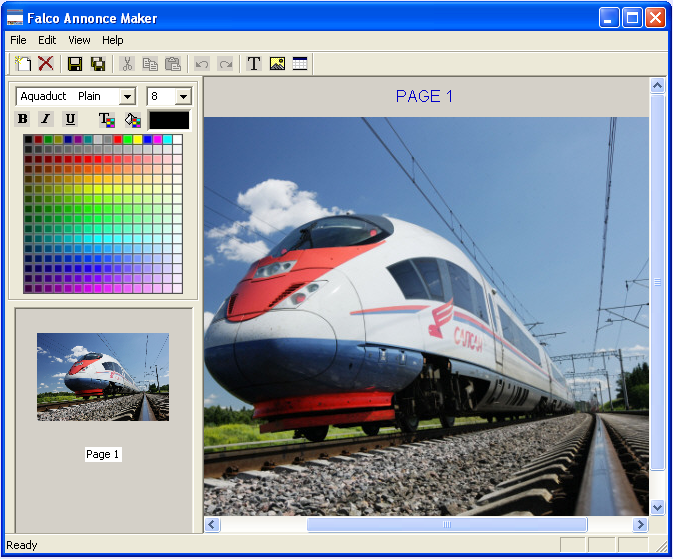Open the Help menu
673x559 pixels.
[113, 40]
